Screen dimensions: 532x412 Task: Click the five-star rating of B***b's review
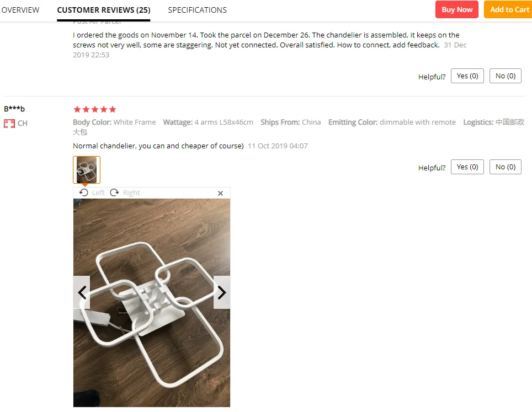coord(95,109)
